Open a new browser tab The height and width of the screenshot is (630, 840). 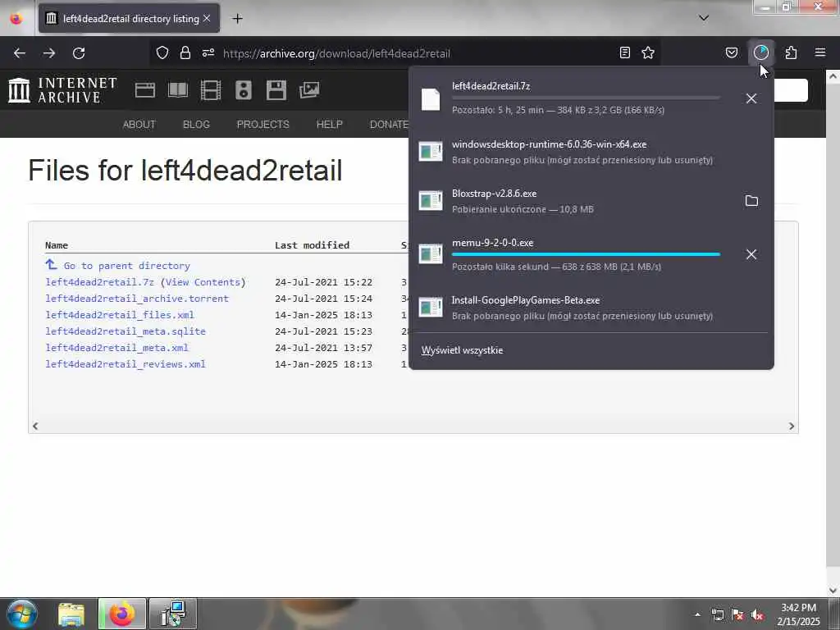[x=237, y=19]
